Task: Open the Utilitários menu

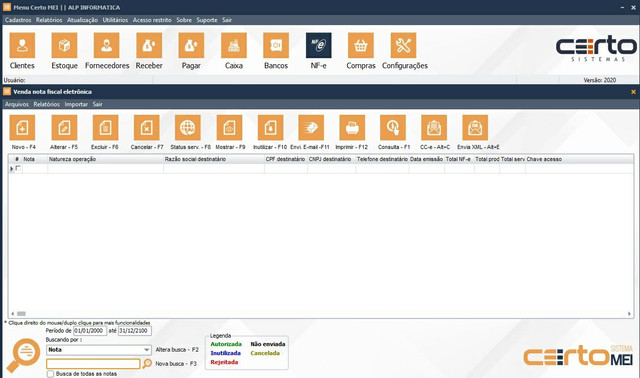Action: click(115, 20)
